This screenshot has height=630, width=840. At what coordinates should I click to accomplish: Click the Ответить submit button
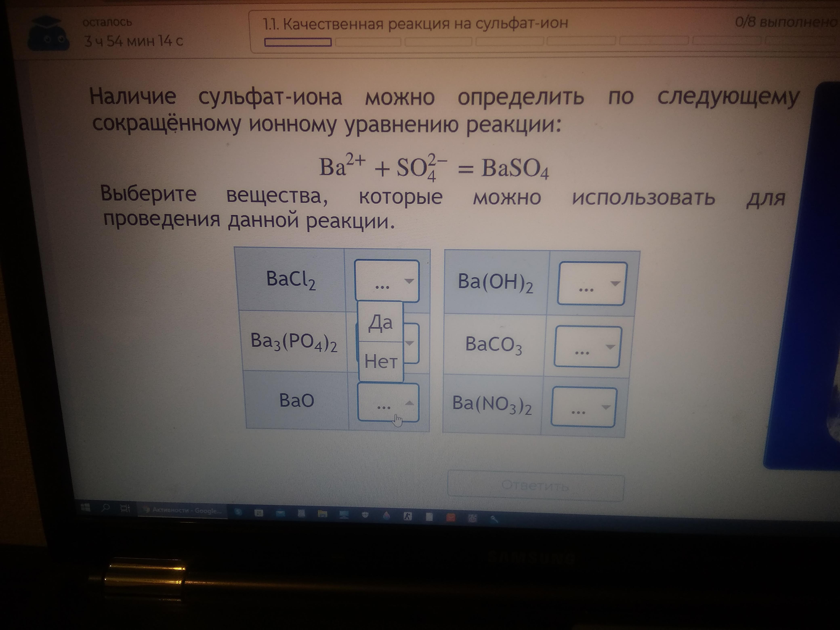point(535,486)
